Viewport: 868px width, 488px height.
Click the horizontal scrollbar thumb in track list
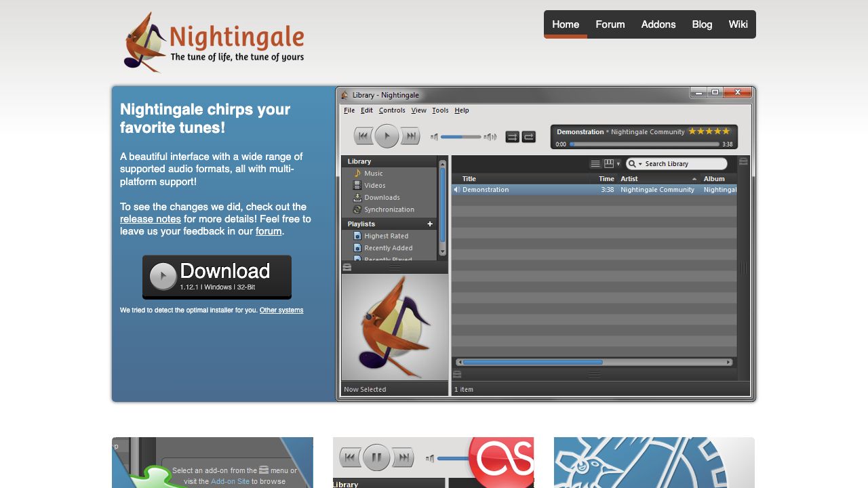532,363
